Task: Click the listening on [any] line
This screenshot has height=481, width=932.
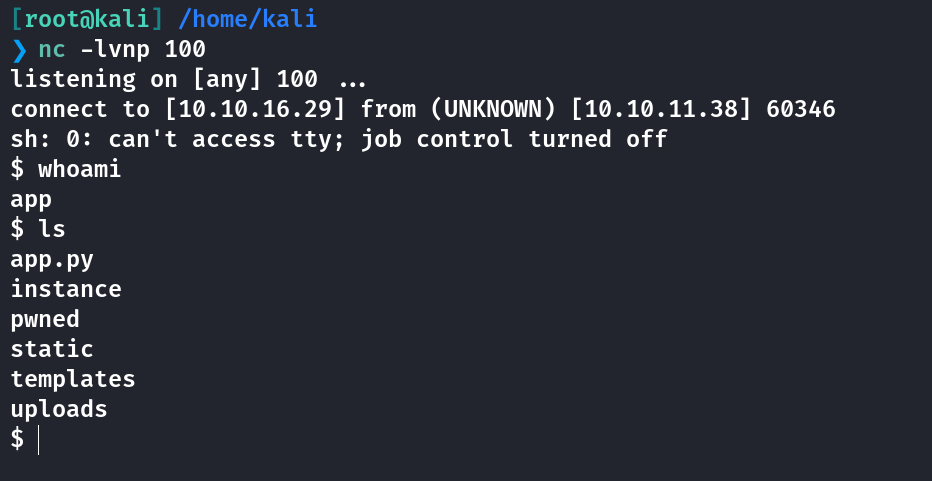Action: [188, 80]
